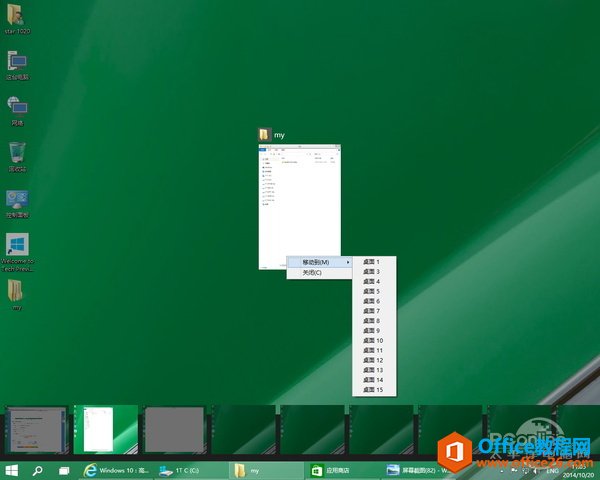
Task: Move window to 桌面 3
Action: pos(374,272)
